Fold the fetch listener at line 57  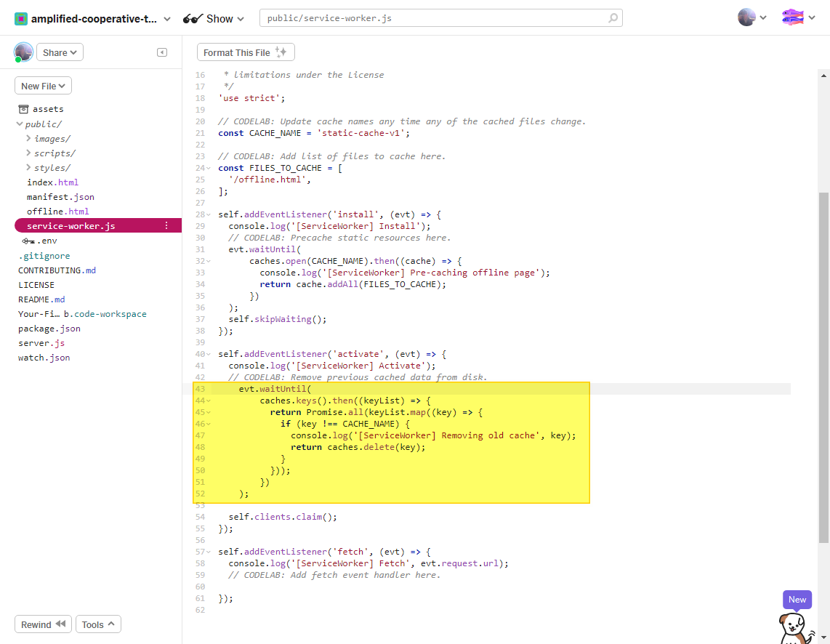209,552
